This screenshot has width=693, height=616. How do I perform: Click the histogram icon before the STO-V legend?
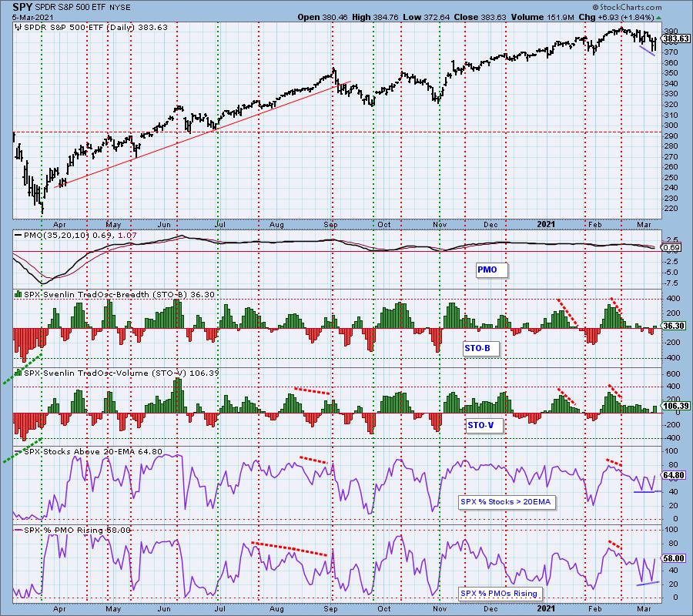coord(18,373)
